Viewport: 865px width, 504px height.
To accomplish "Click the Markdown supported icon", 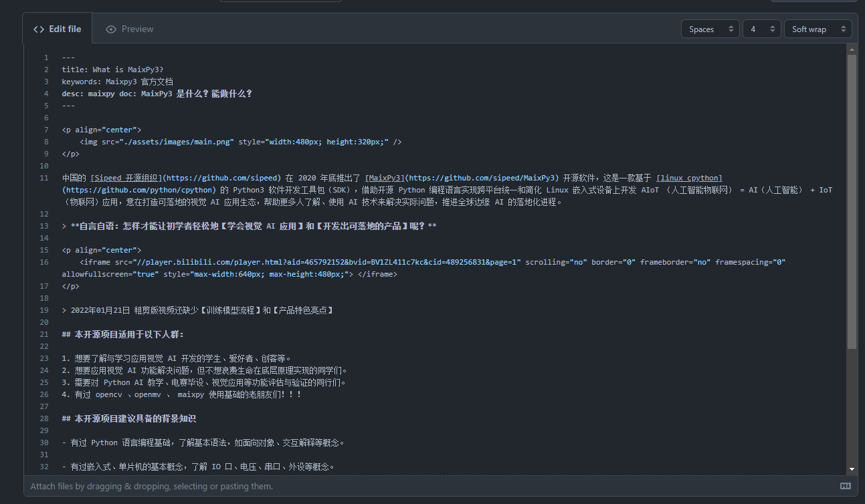I will click(x=845, y=486).
